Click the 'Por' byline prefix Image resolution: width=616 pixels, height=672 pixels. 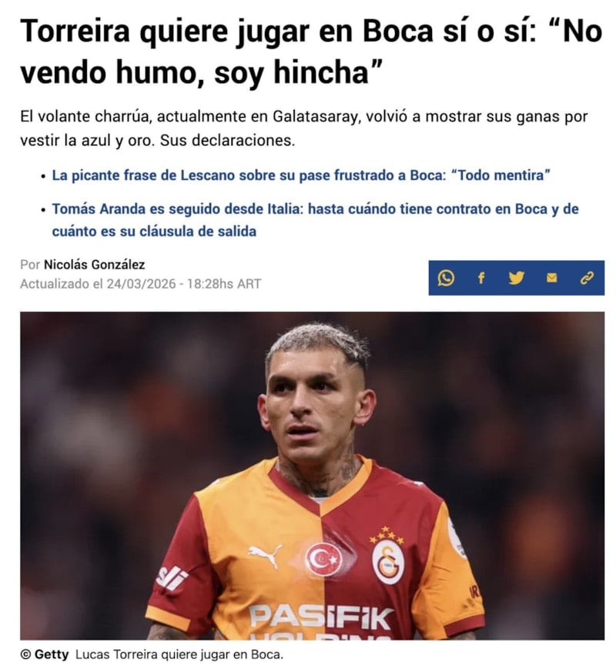click(x=30, y=265)
